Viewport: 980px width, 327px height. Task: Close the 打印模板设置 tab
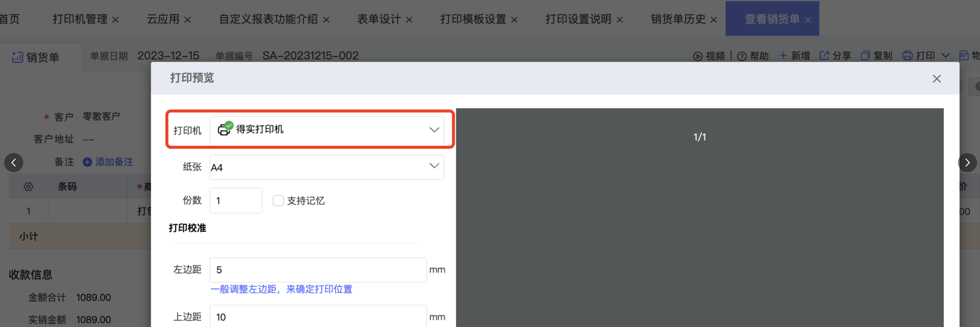[x=514, y=20]
